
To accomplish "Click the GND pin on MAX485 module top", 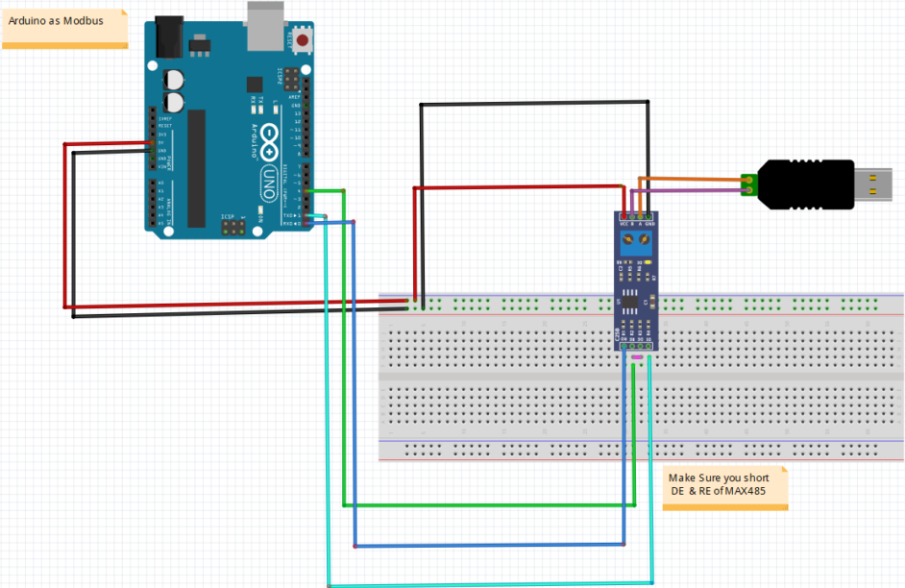I will 649,217.
